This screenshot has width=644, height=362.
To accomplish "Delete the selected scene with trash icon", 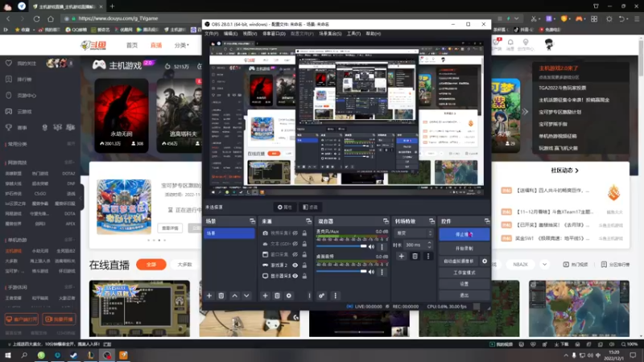I will [x=221, y=295].
